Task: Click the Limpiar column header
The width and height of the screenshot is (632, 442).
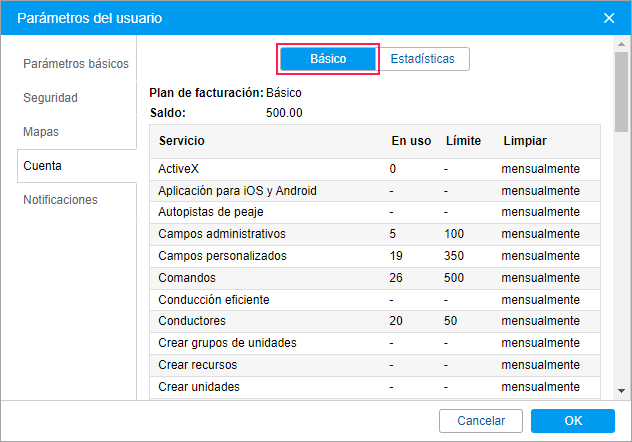Action: (525, 141)
